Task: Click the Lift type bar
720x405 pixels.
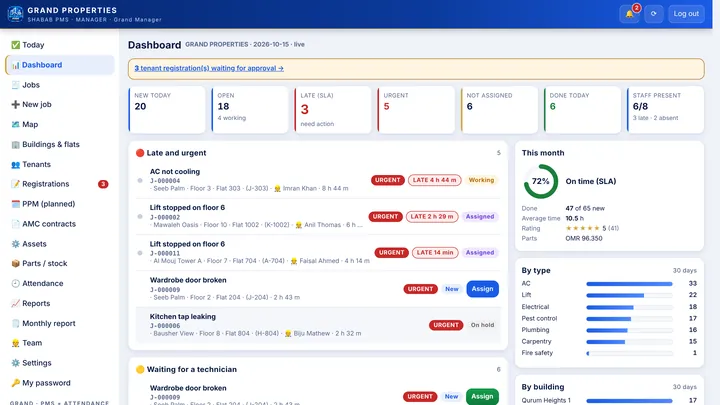Action: coord(629,295)
